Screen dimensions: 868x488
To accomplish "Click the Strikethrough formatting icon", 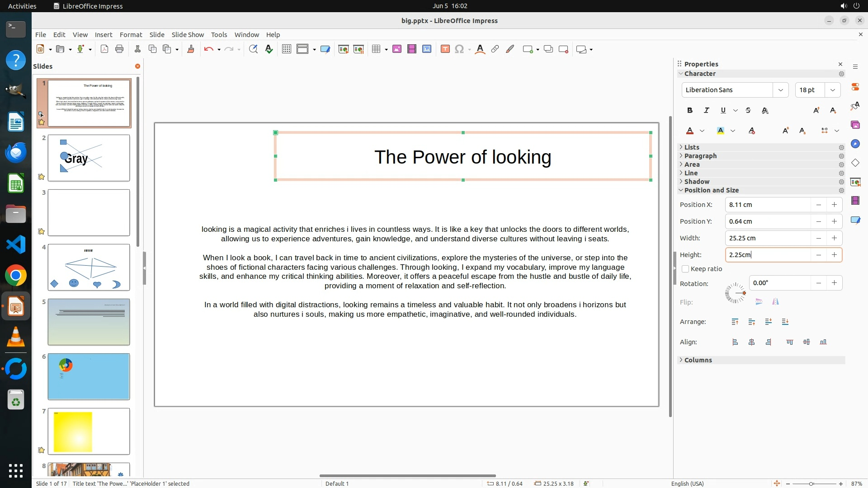I will pyautogui.click(x=748, y=110).
